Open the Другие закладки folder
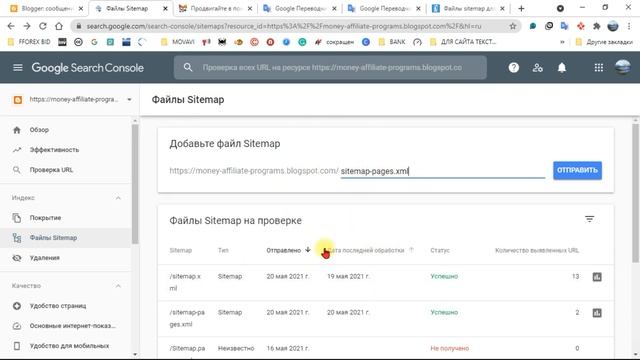 coord(604,42)
